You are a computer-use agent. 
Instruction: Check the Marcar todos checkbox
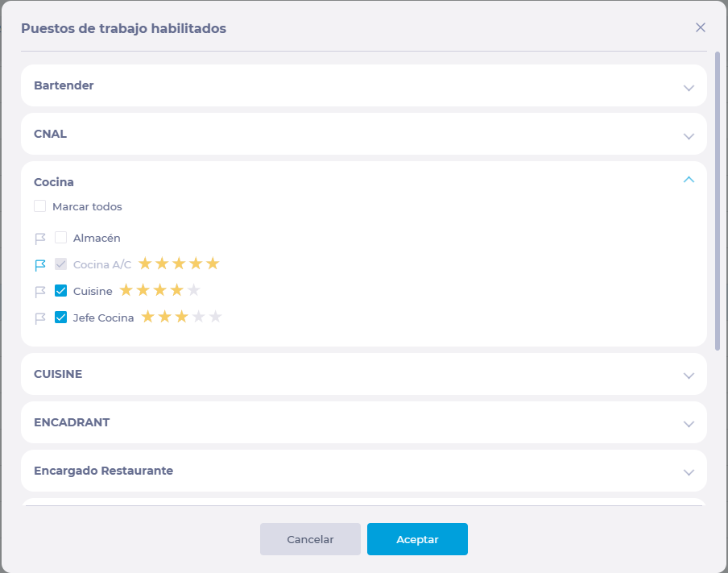coord(40,206)
